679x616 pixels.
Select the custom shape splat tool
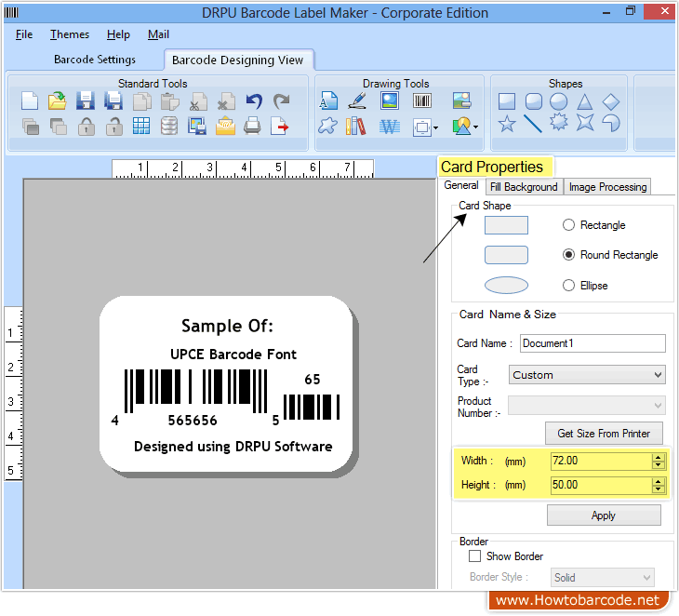[x=327, y=126]
